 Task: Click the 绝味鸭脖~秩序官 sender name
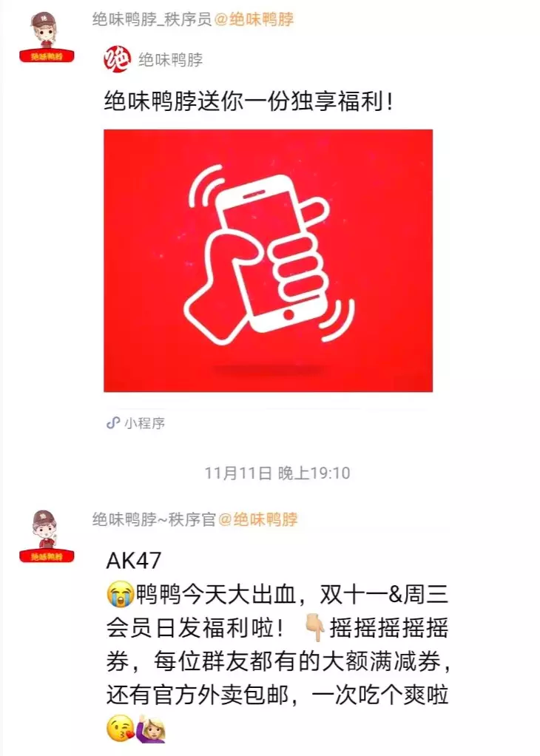coord(154,519)
